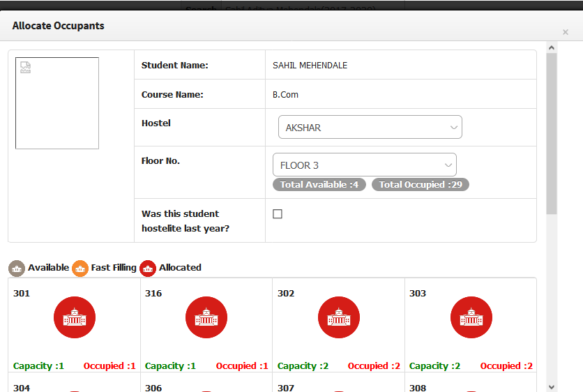Click the Hostel field label

click(156, 123)
